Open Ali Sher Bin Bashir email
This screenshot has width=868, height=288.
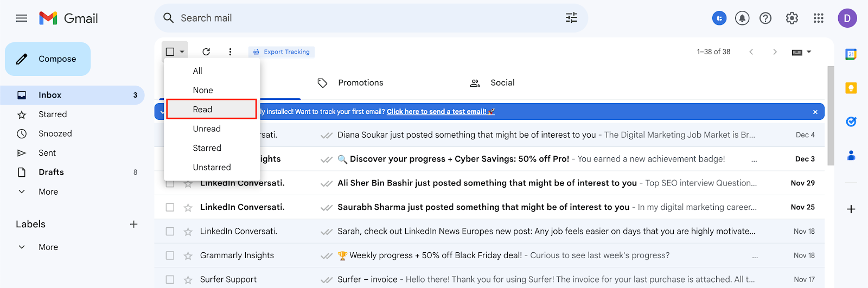[489, 183]
